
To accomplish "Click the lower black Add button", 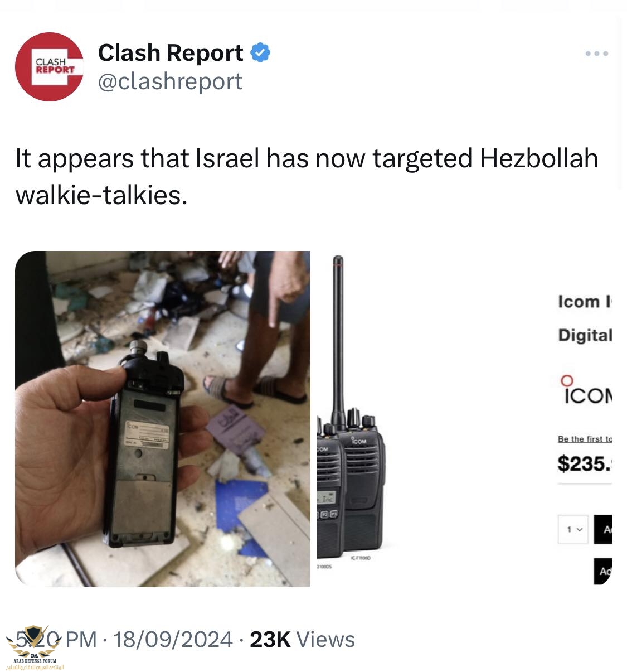I will tap(603, 571).
